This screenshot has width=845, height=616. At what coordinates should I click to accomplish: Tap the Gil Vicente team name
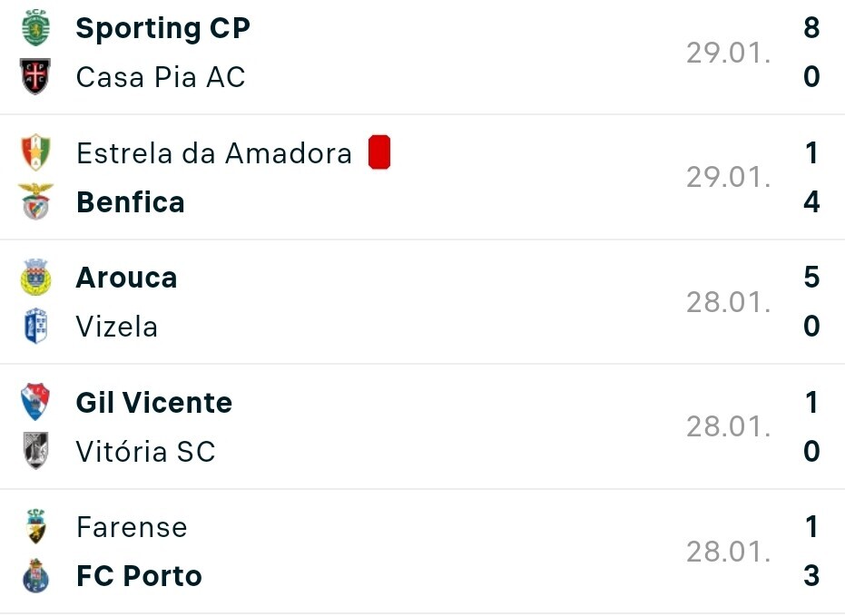pos(154,403)
